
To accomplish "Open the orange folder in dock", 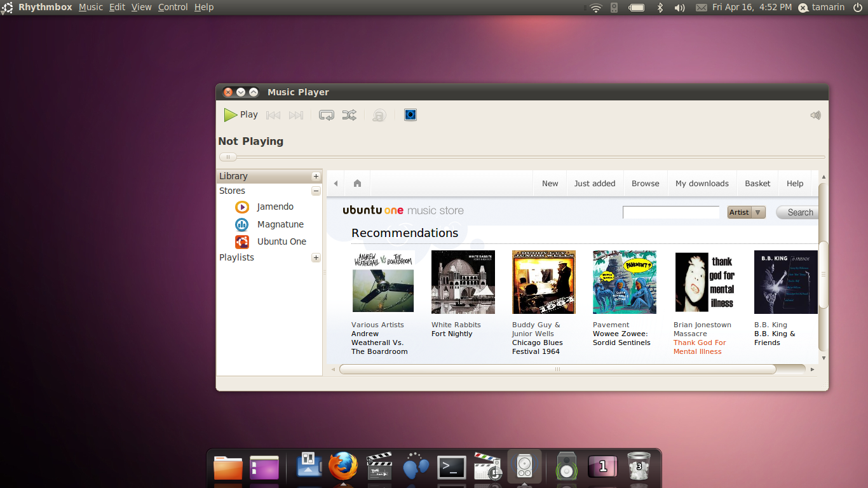I will tap(228, 468).
